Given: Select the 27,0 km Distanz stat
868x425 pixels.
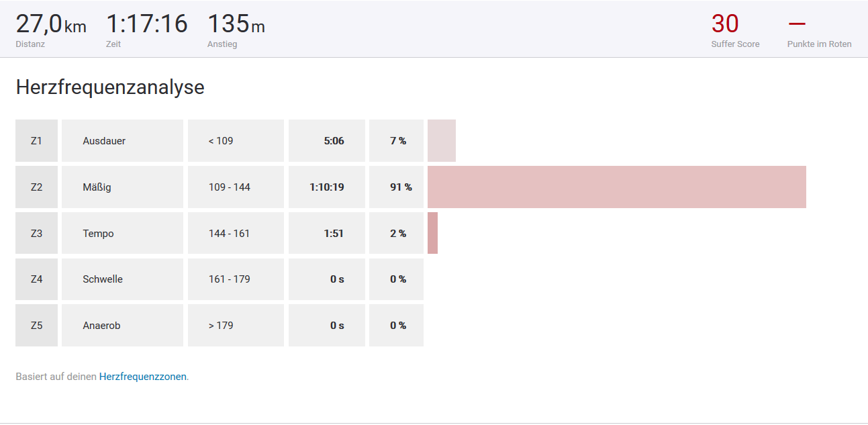Looking at the screenshot, I should [x=51, y=25].
